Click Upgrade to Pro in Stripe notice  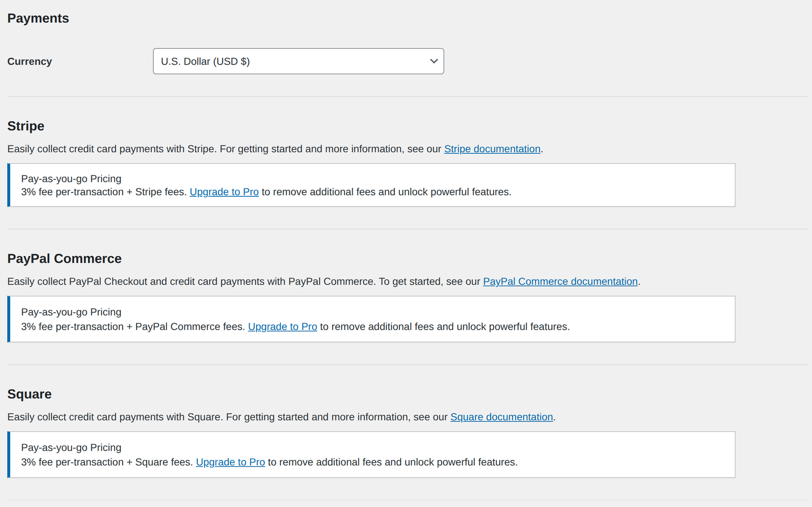(x=224, y=192)
